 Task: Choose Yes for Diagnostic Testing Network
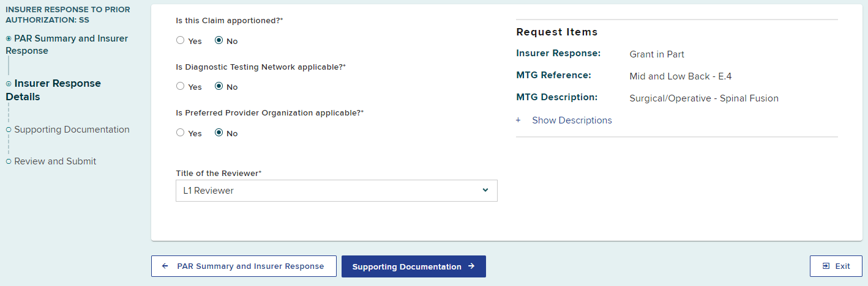coord(180,86)
